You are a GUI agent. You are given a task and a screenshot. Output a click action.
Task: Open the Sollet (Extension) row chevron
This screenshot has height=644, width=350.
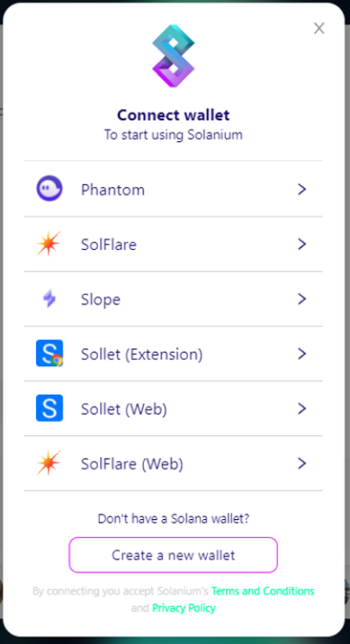pyautogui.click(x=302, y=353)
